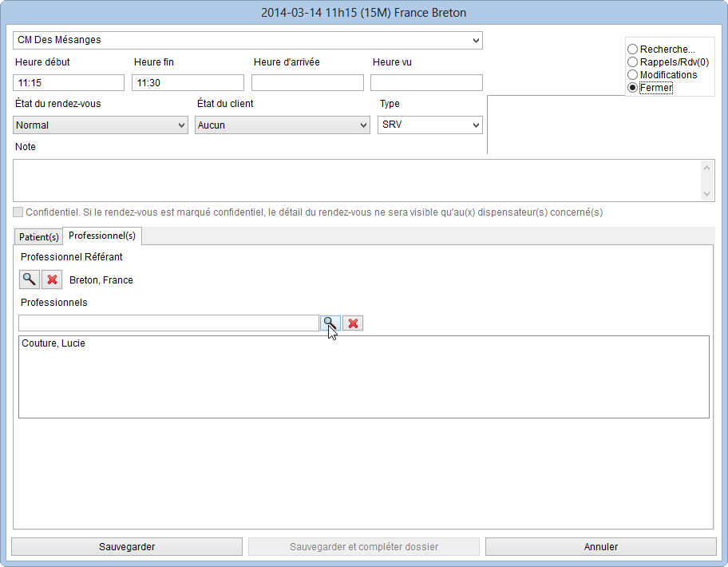Click the magnifier icon next to Professionnels field
The width and height of the screenshot is (728, 567).
click(x=330, y=323)
